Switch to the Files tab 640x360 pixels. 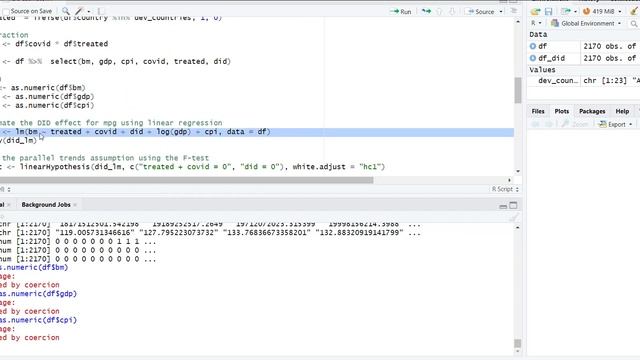(x=538, y=111)
